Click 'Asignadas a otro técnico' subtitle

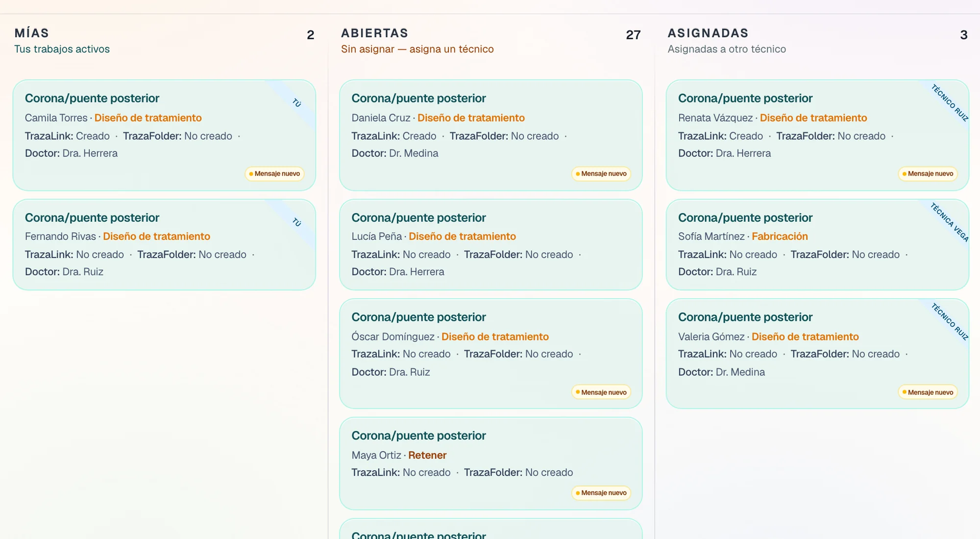(x=727, y=49)
